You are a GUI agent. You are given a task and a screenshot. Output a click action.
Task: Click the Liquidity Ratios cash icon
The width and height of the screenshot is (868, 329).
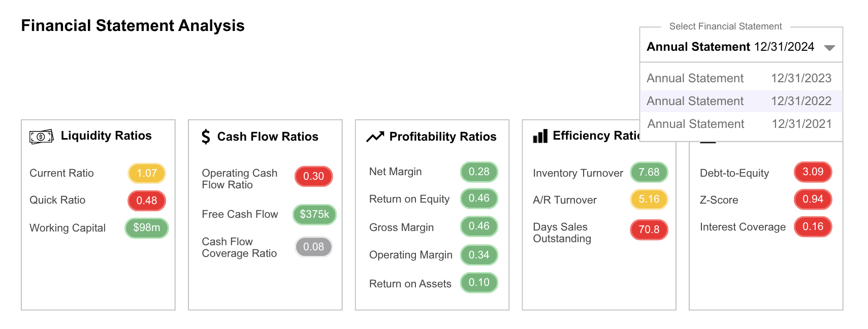pyautogui.click(x=41, y=137)
